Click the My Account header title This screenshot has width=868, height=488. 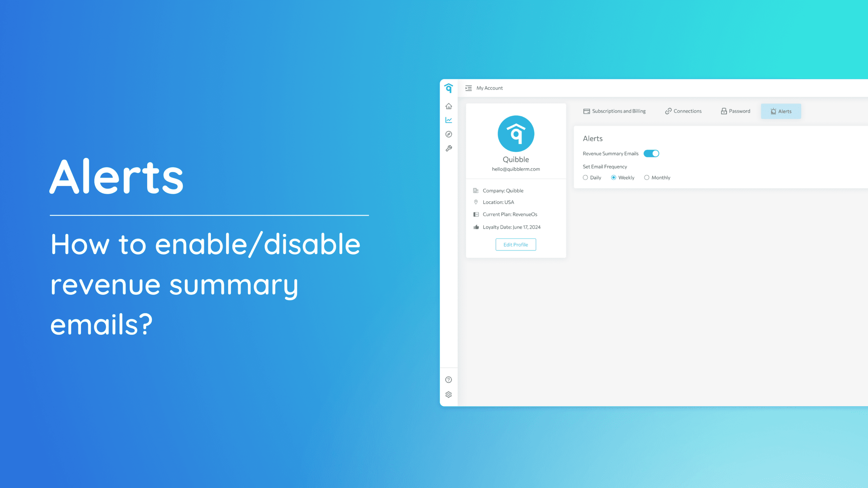point(490,88)
